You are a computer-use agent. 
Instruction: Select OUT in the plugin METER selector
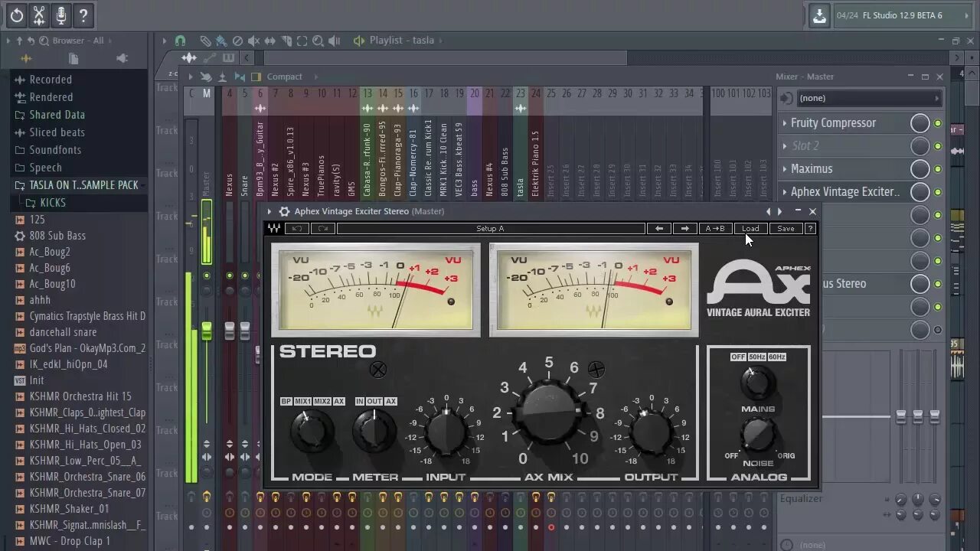[374, 401]
